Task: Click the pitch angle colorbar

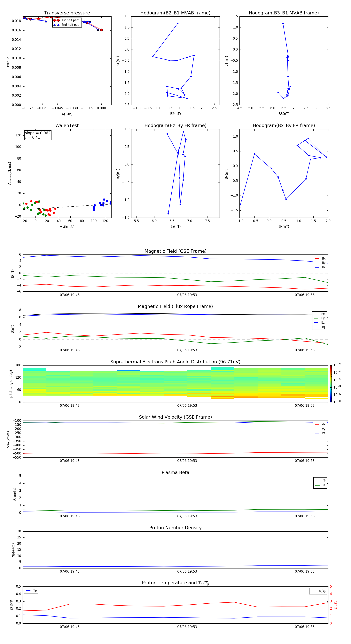Action: click(x=331, y=384)
